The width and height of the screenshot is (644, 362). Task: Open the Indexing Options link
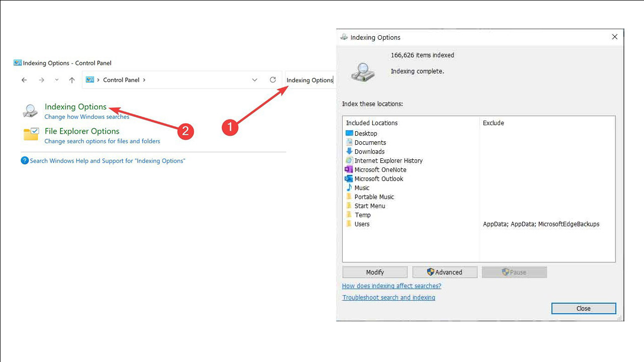point(75,107)
